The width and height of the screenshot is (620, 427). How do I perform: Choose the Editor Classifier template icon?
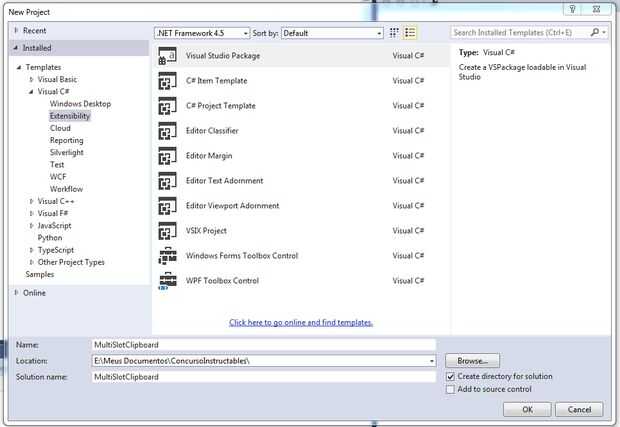167,131
